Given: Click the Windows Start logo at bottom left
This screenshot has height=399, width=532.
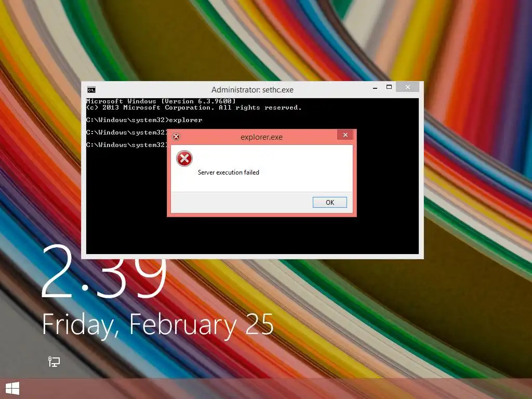Looking at the screenshot, I should (12, 389).
